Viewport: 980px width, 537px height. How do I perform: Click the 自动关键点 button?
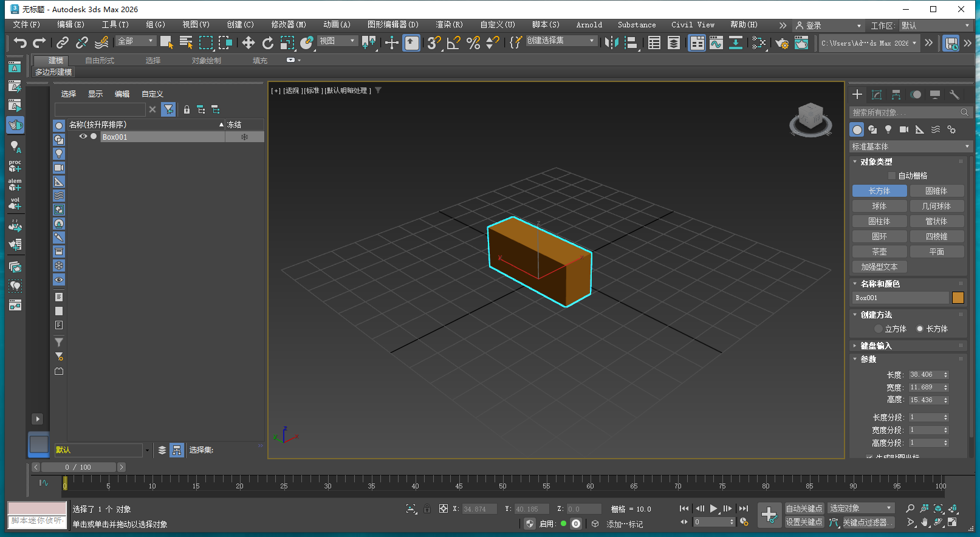coord(804,508)
